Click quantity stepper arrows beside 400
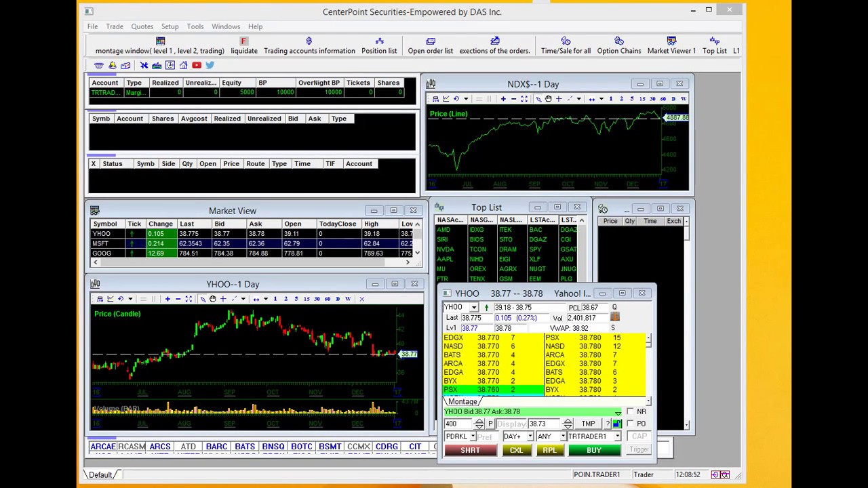 tap(479, 424)
